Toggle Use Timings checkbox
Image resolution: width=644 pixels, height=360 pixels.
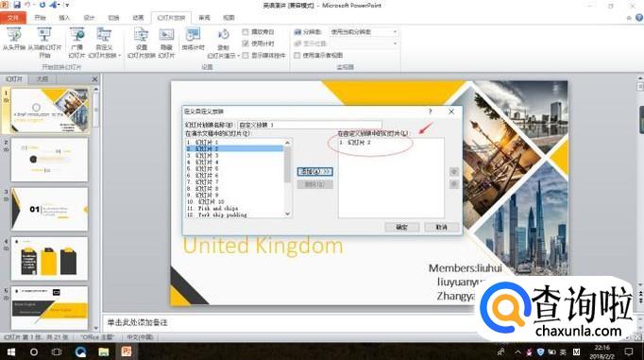[246, 43]
